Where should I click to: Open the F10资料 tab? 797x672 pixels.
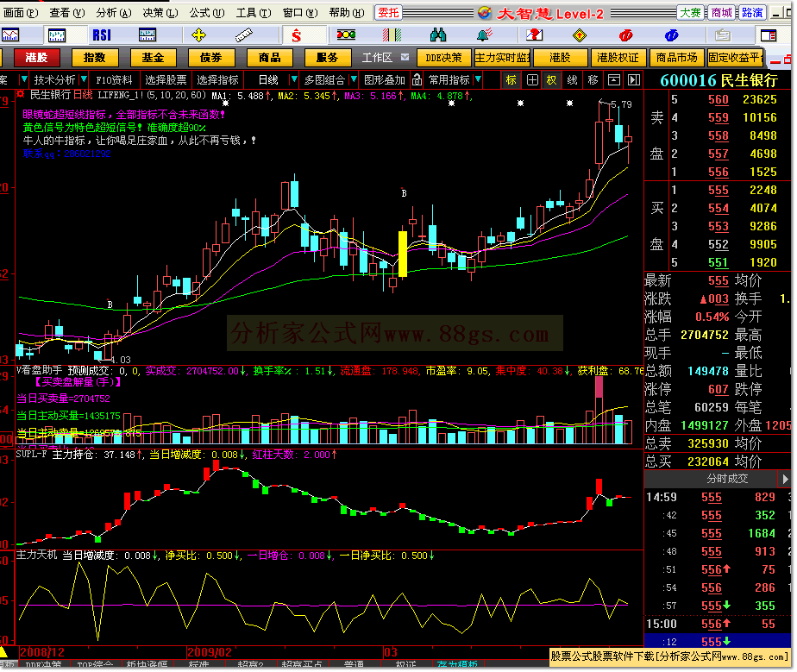(x=115, y=80)
